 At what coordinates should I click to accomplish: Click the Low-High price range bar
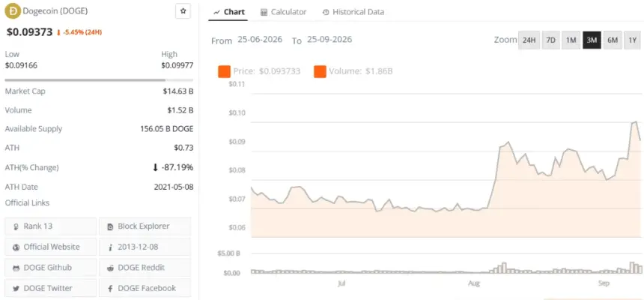point(99,79)
